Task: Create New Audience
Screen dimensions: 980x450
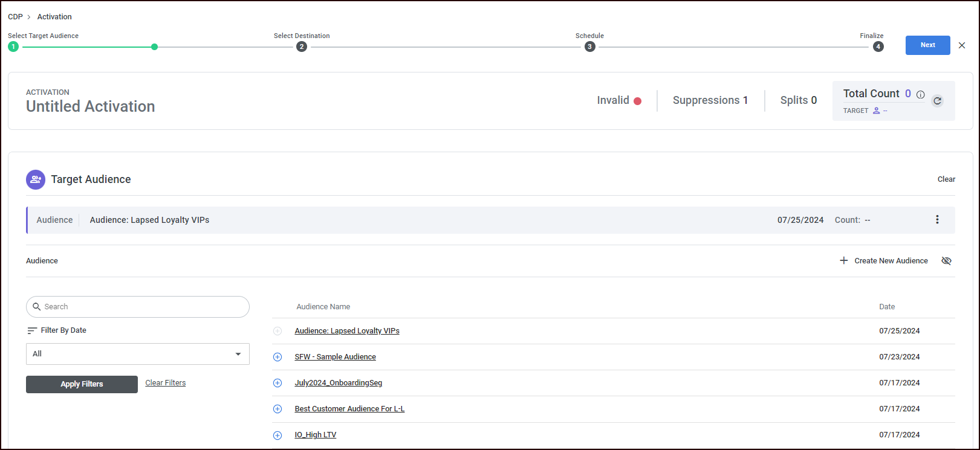Action: [x=884, y=261]
